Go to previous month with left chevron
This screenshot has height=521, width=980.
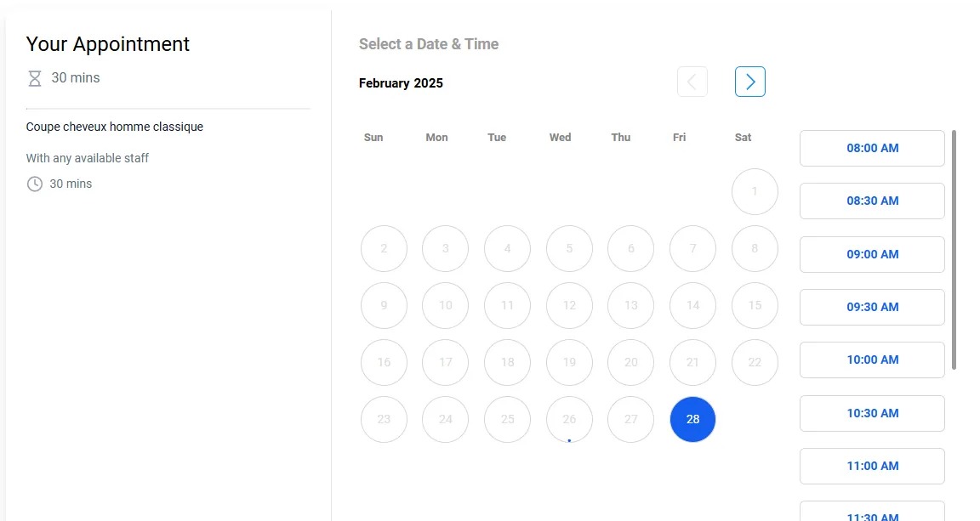point(692,82)
